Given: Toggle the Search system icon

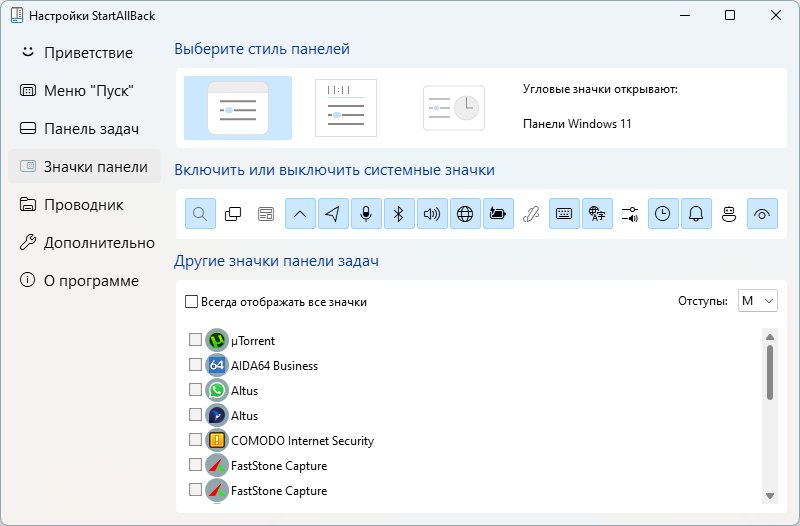Looking at the screenshot, I should tap(200, 214).
